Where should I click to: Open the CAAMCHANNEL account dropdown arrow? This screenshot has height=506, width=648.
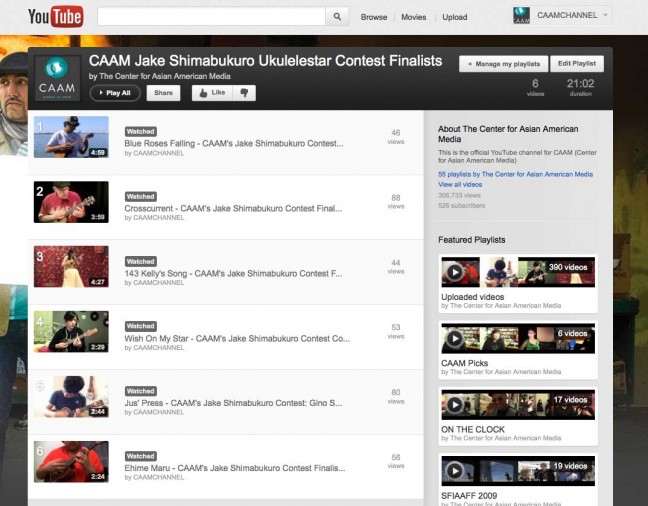pyautogui.click(x=606, y=16)
